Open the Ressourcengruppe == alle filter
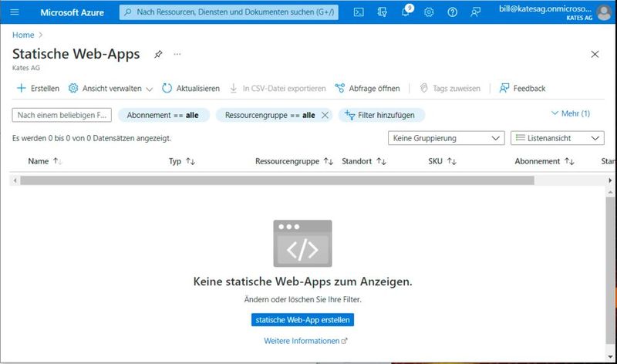The width and height of the screenshot is (617, 364). tap(269, 116)
